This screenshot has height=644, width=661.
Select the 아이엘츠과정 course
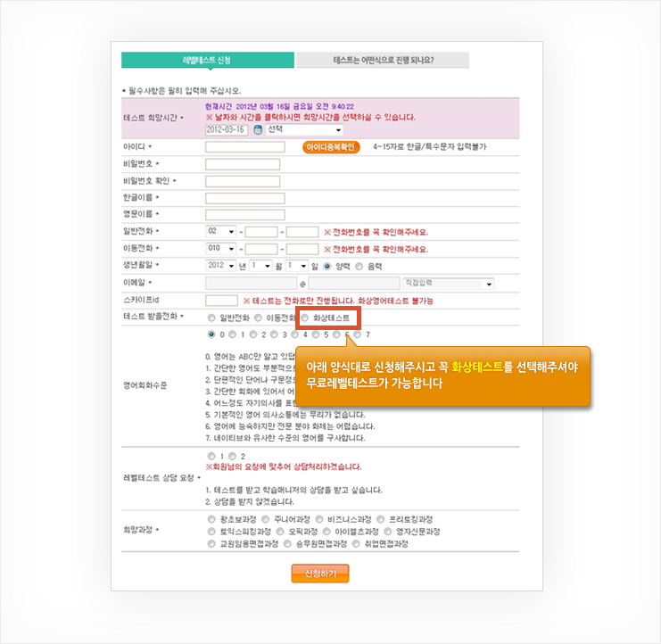click(x=326, y=532)
